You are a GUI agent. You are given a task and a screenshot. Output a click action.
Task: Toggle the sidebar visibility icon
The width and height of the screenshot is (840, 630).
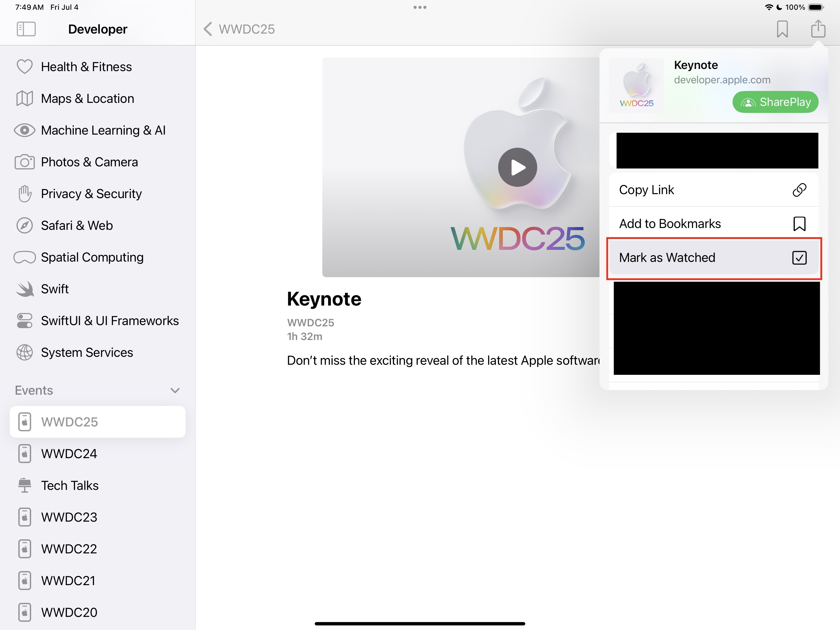tap(26, 29)
